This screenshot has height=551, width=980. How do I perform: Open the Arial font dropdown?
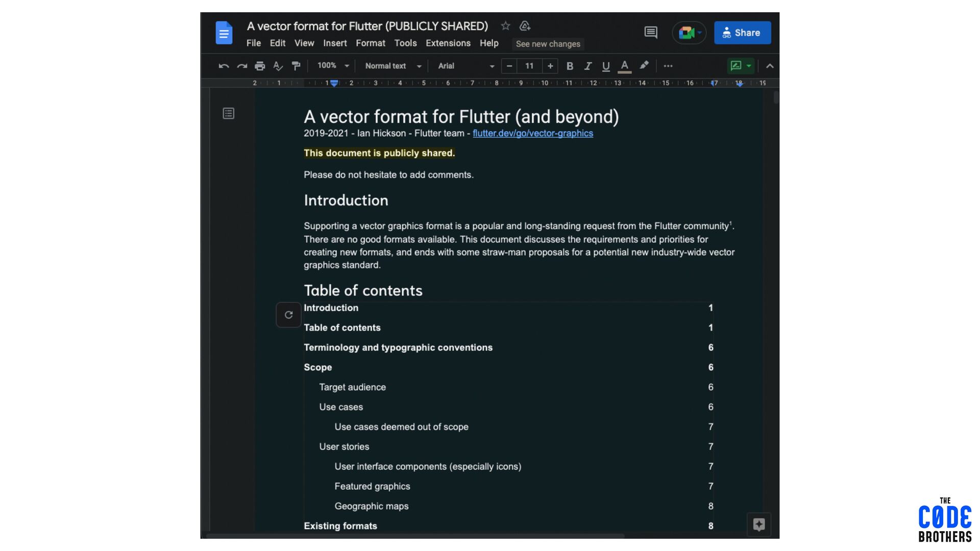coord(466,66)
